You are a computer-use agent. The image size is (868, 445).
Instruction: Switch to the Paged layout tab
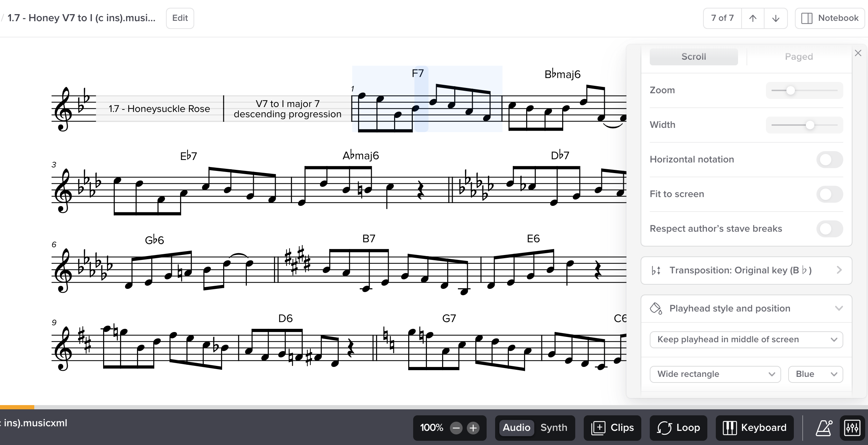click(x=799, y=57)
